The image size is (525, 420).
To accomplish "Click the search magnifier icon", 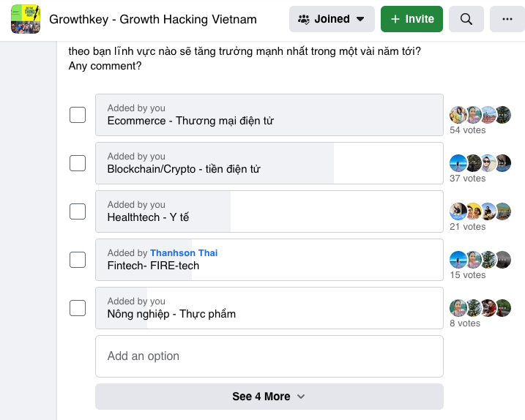I will click(466, 19).
